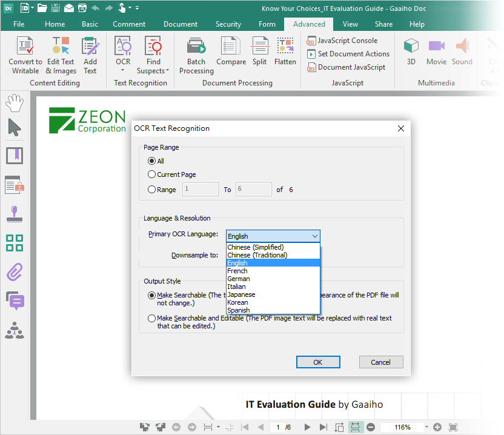Open the Share tab
This screenshot has height=435, width=504.
click(x=384, y=24)
